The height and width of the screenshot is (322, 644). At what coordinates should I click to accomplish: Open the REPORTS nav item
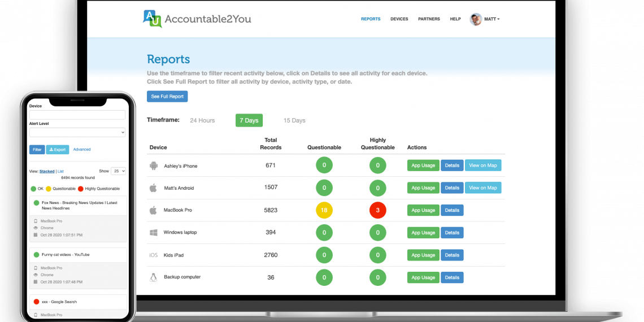(x=371, y=19)
